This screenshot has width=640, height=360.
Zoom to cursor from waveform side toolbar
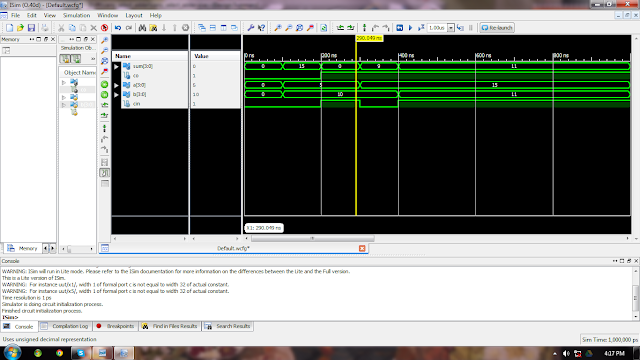104,72
